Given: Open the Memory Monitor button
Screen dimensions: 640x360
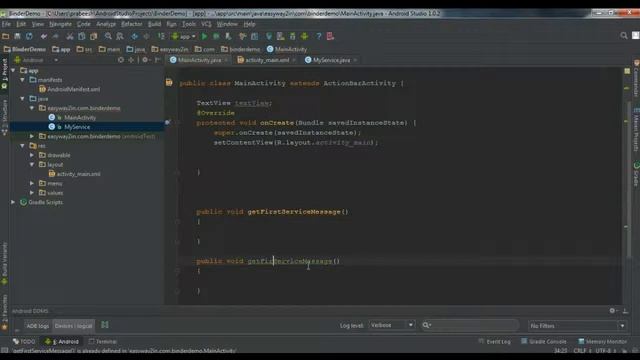Looking at the screenshot, I should [x=602, y=342].
